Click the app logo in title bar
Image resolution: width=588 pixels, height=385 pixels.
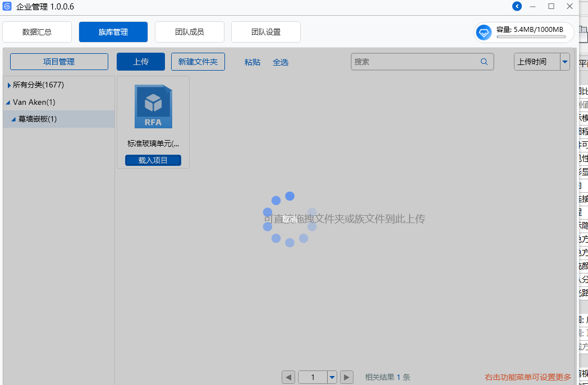click(x=7, y=7)
